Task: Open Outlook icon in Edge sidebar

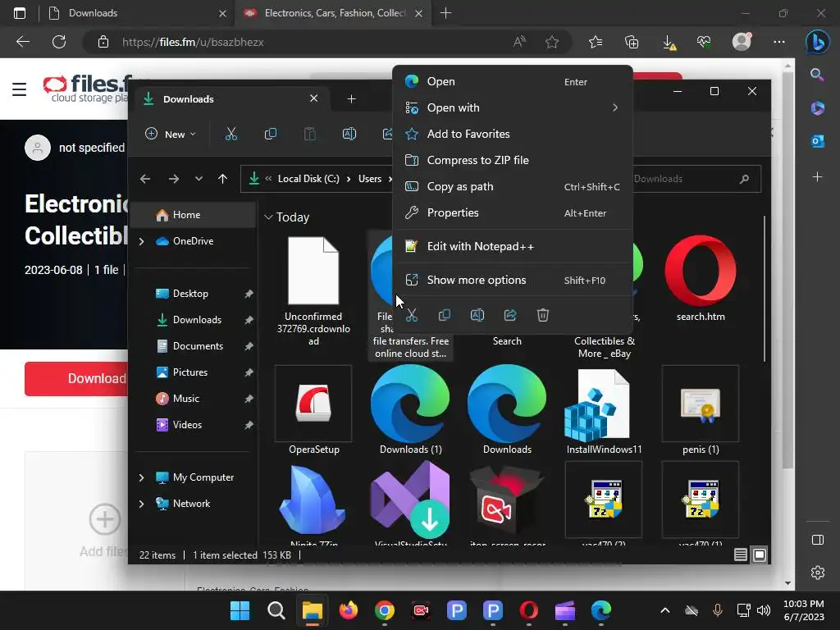Action: tap(818, 141)
